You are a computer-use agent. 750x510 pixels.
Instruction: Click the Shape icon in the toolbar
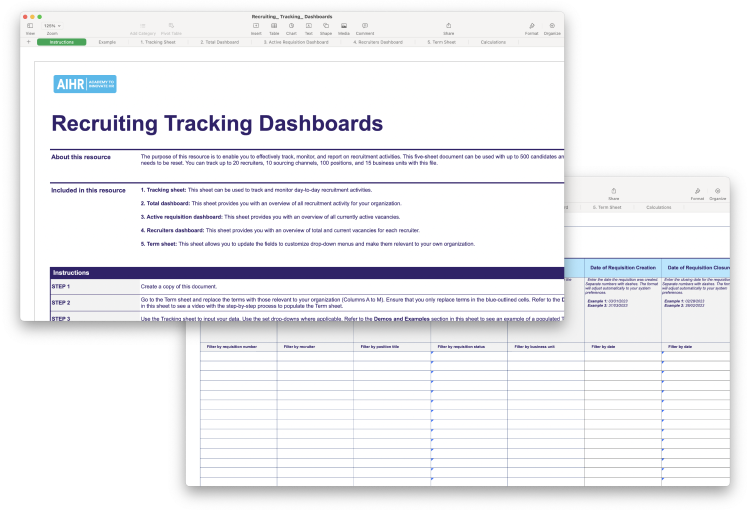[x=325, y=27]
